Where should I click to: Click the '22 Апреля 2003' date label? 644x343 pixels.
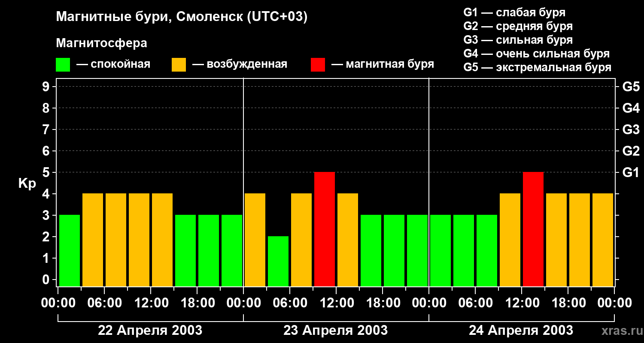150,330
